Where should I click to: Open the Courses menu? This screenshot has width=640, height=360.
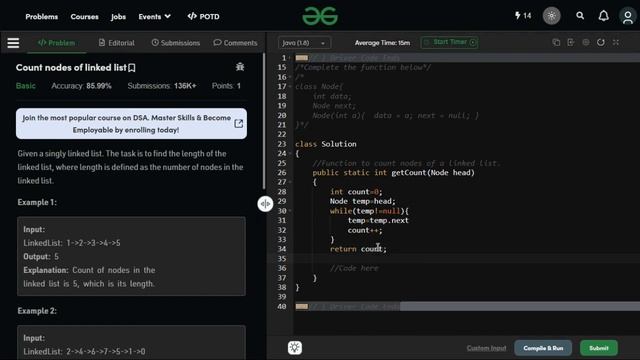coord(84,17)
